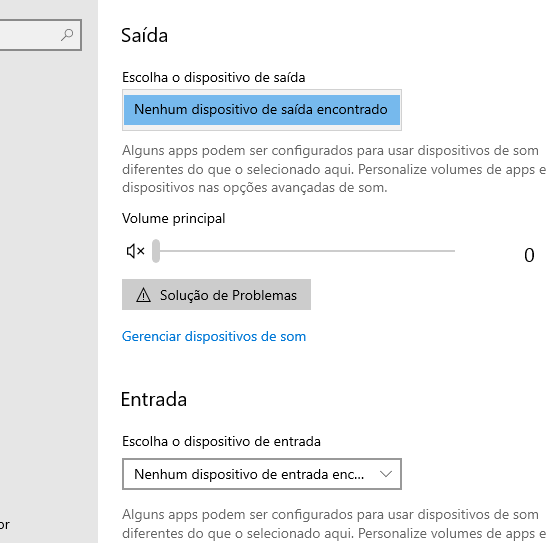Expand chevron arrow of input device list
This screenshot has width=550, height=543.
click(385, 474)
